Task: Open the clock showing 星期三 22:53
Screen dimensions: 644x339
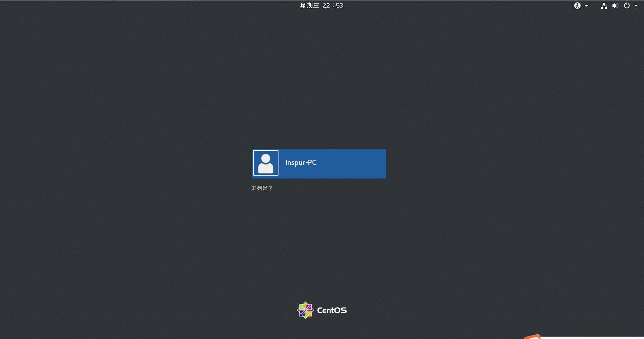Action: [322, 6]
